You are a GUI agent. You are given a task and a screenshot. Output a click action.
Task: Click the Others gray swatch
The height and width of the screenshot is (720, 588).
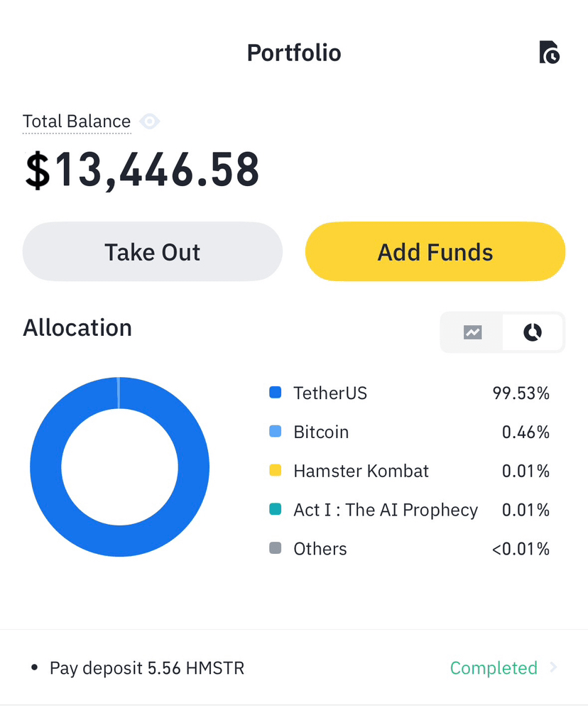pyautogui.click(x=276, y=549)
